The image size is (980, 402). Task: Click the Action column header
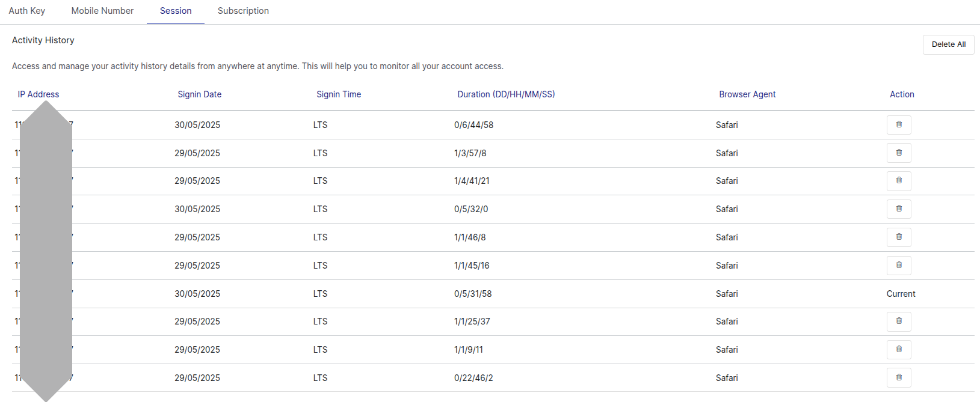(902, 94)
